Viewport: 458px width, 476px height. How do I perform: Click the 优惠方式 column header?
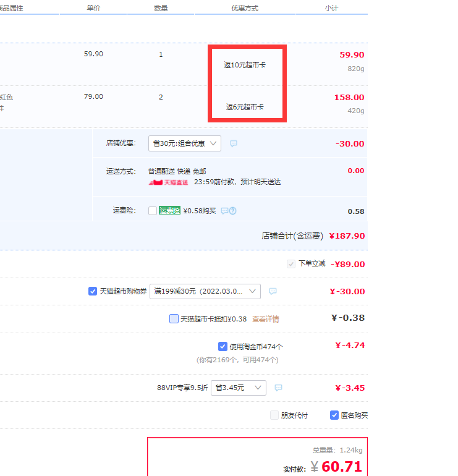click(x=245, y=8)
